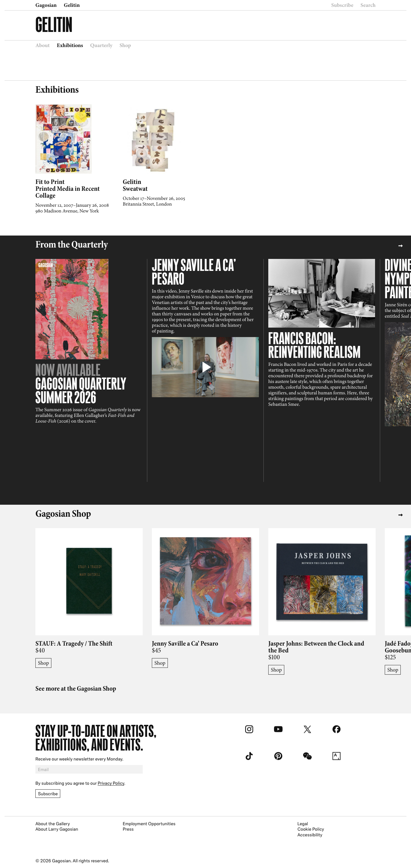Select the Exhibitions tab
The image size is (411, 868).
coord(70,46)
